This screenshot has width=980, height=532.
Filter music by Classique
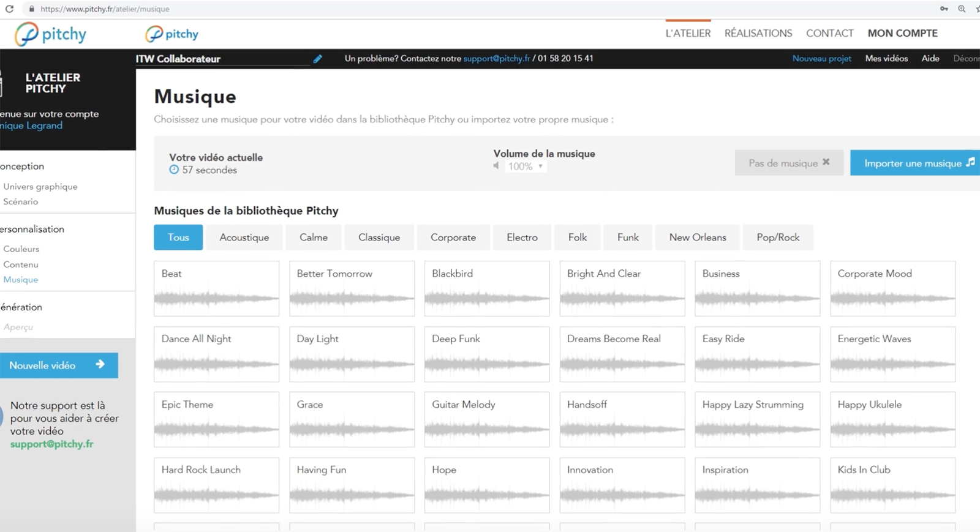[379, 238]
